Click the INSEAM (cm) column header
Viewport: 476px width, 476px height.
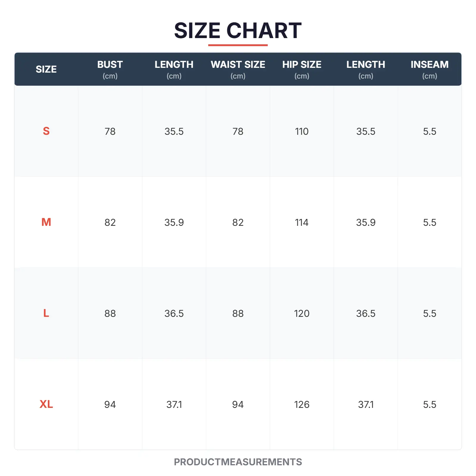click(x=430, y=69)
